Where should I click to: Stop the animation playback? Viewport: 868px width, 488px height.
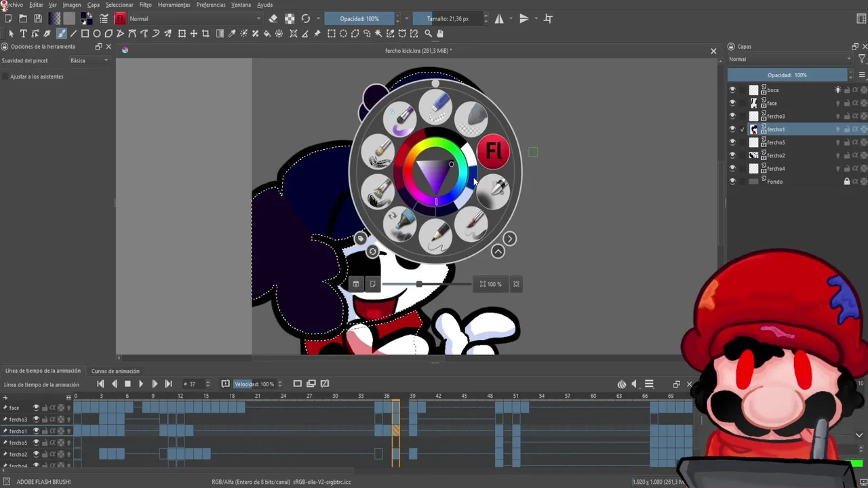pos(127,384)
